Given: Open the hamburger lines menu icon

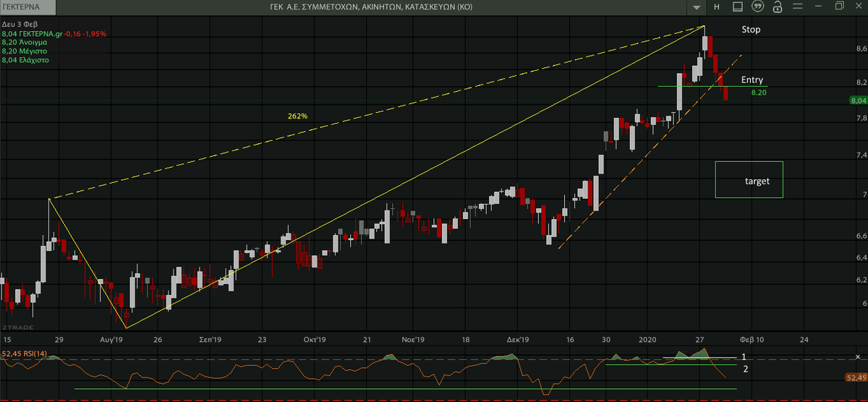Looking at the screenshot, I should click(x=797, y=7).
